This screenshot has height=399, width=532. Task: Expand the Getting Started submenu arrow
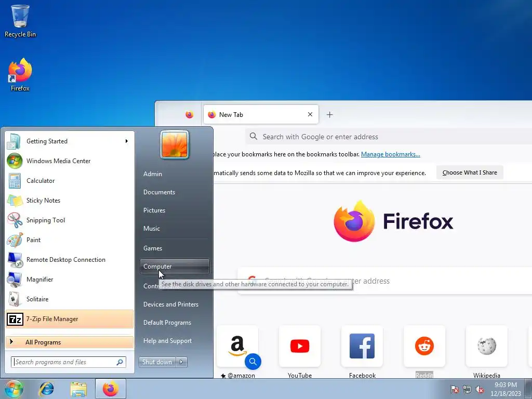coord(127,141)
